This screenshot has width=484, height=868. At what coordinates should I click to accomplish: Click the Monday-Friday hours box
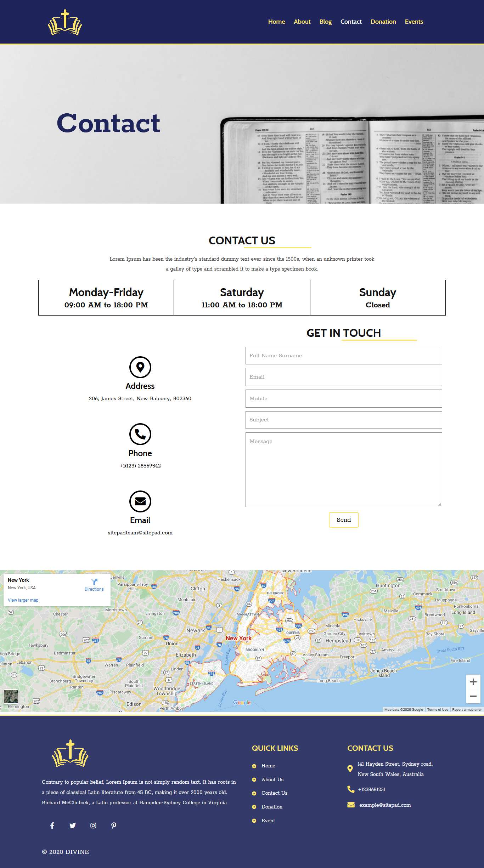106,297
